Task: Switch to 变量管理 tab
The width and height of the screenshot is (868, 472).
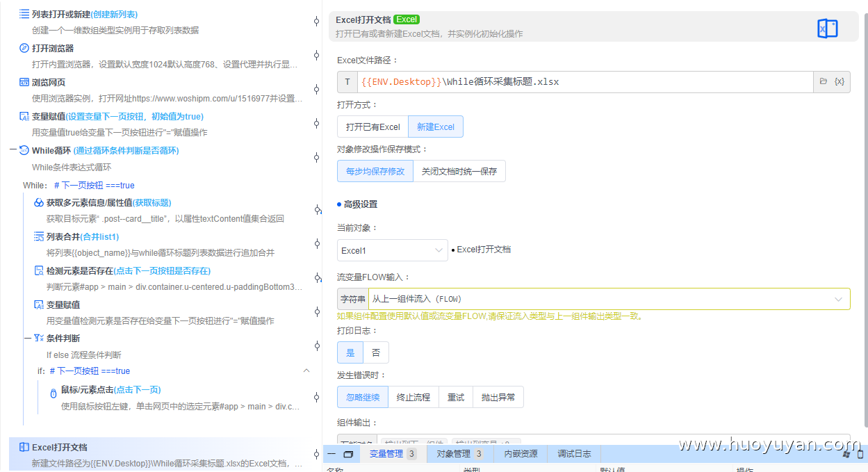Action: click(393, 454)
